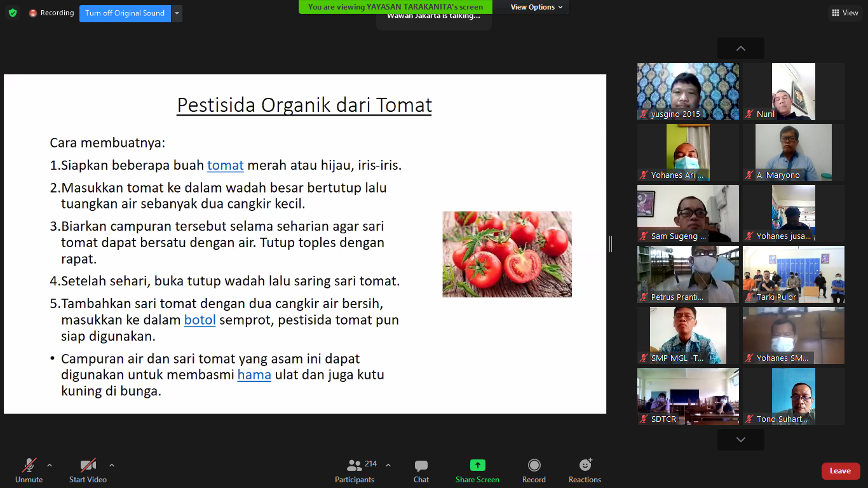The width and height of the screenshot is (868, 488).
Task: Open the View Options dropdown
Action: [537, 7]
